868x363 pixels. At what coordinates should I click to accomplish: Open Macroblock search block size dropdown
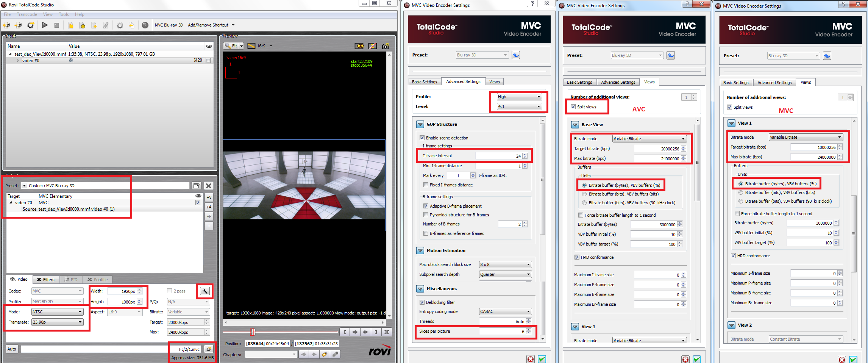point(505,264)
